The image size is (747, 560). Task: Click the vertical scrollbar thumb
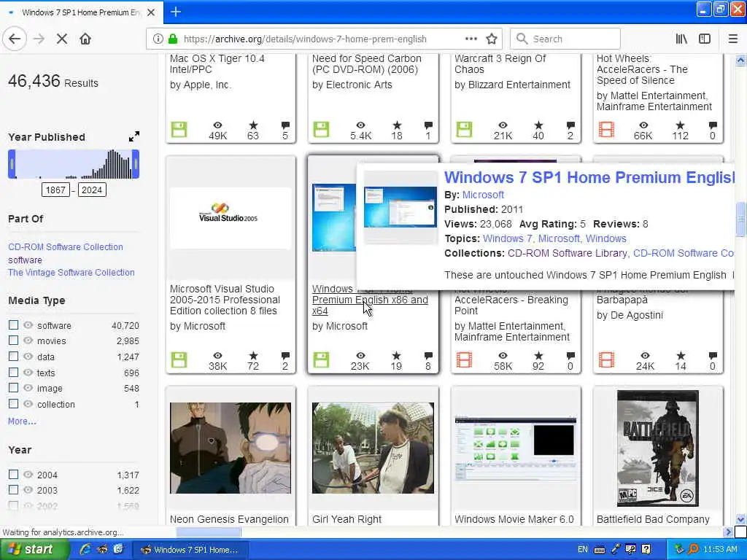[740, 219]
